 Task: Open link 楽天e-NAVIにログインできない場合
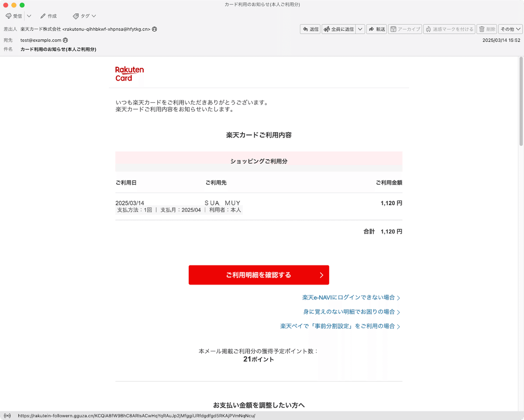pyautogui.click(x=352, y=297)
